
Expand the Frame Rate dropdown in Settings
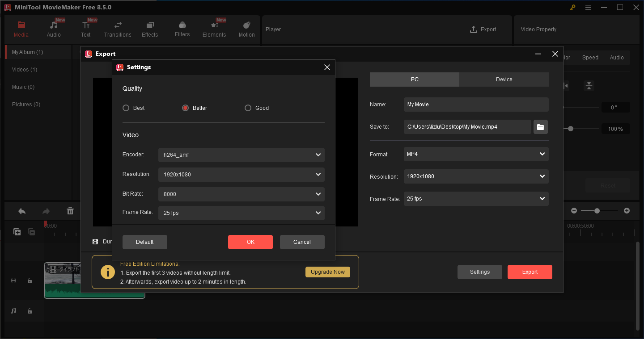(241, 213)
